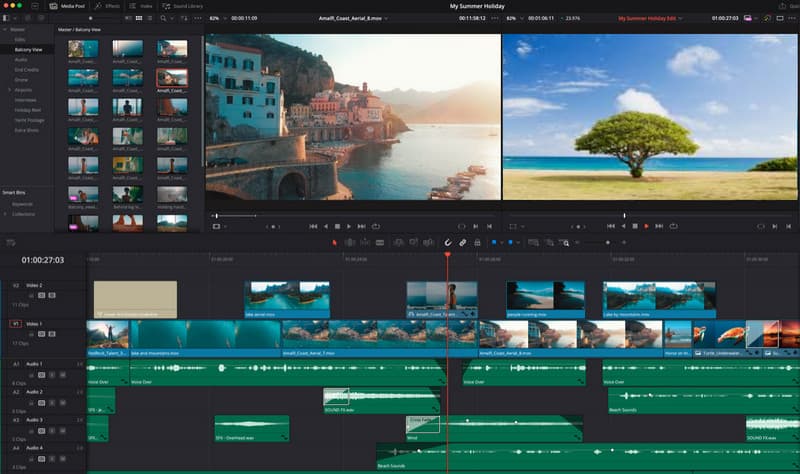Viewport: 800px width, 474px height.
Task: Lock the Video 2 track
Action: pos(31,295)
